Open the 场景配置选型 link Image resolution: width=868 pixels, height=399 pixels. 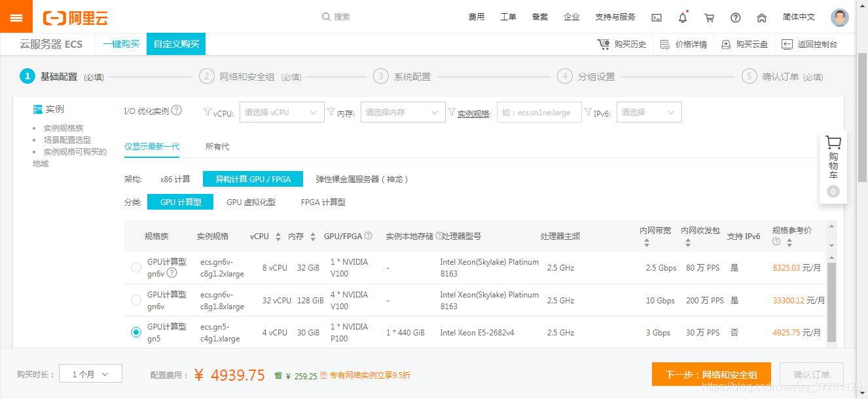tap(67, 140)
